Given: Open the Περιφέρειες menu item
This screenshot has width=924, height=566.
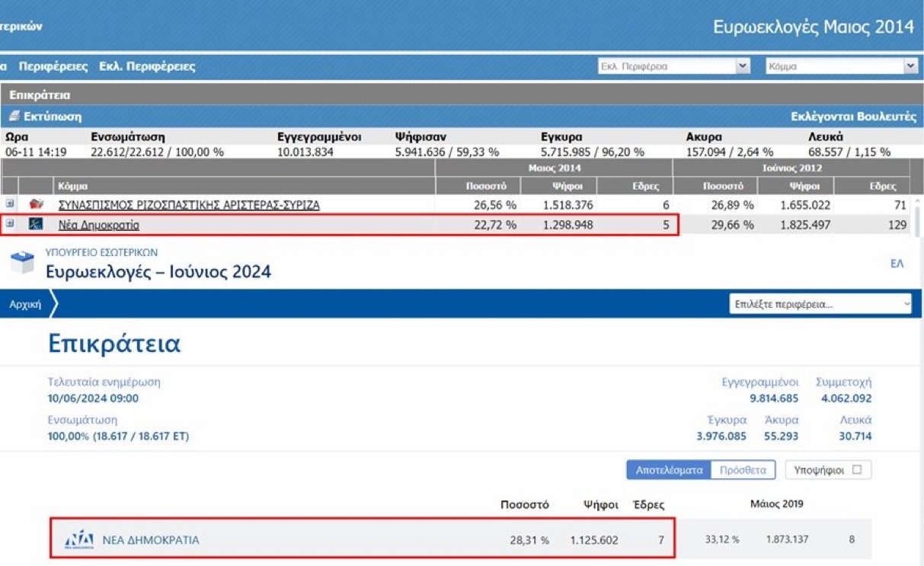Looking at the screenshot, I should tap(53, 66).
